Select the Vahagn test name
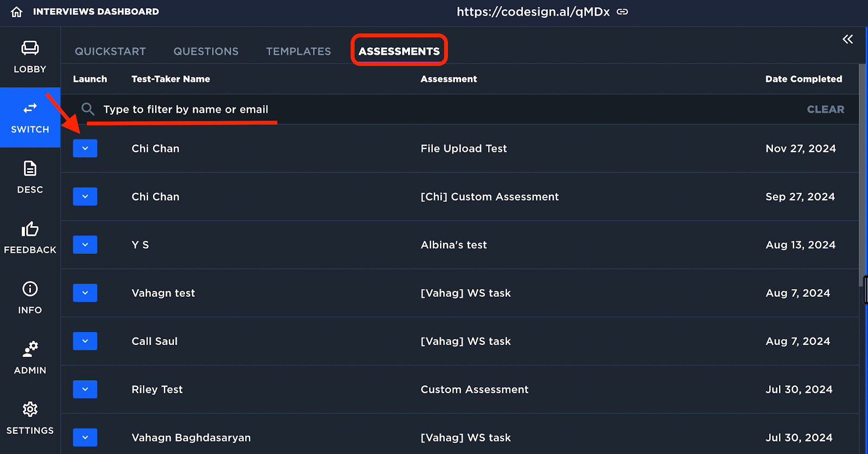868x454 pixels. tap(163, 293)
